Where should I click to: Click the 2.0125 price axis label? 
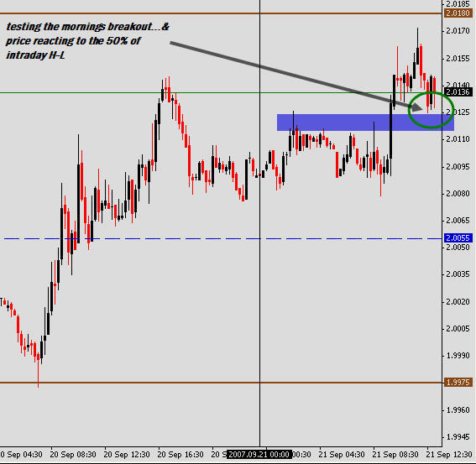pyautogui.click(x=458, y=112)
